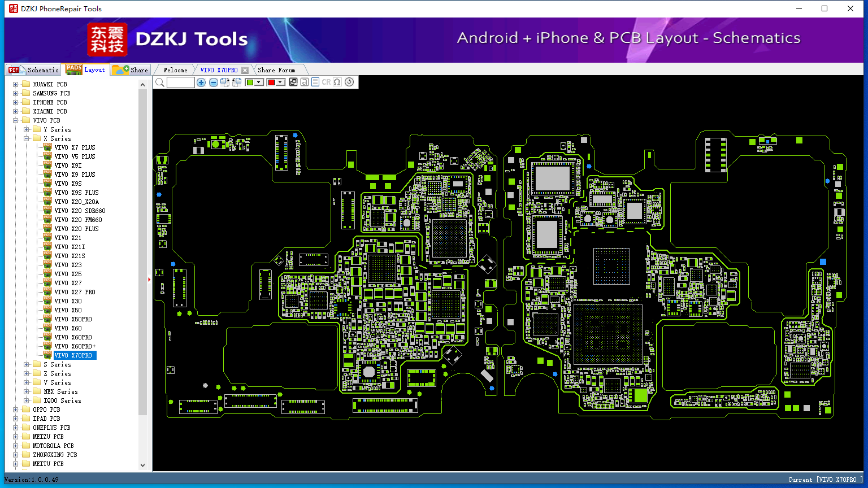Click the PADS icon beside VIVO X21
The height and width of the screenshot is (488, 868).
(x=47, y=238)
